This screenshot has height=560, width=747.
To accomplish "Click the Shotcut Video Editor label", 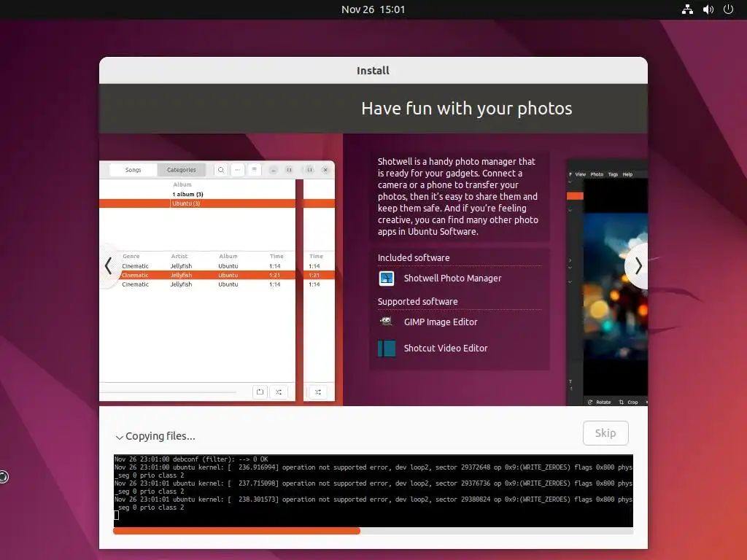I will [446, 348].
